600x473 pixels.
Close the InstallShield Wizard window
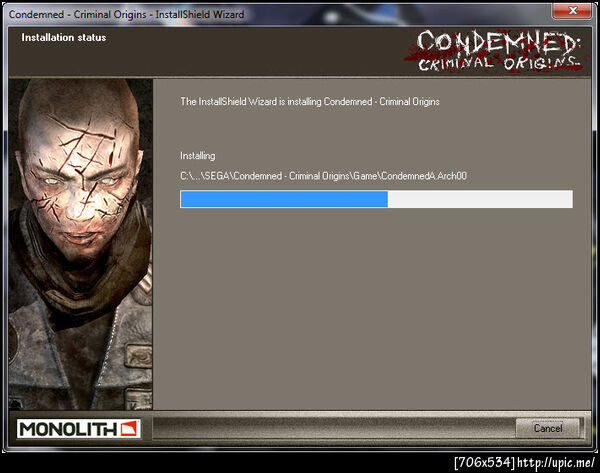click(x=572, y=10)
